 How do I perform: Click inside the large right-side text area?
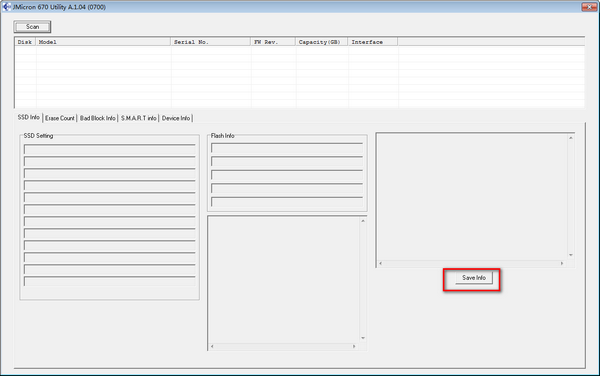(472, 197)
